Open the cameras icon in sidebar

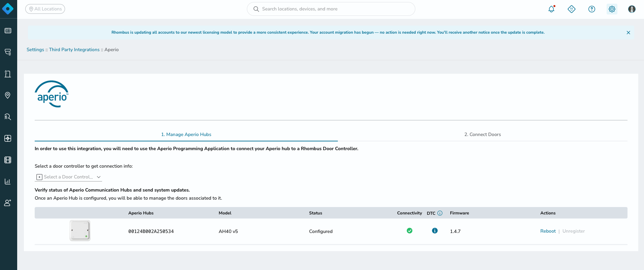[8, 52]
